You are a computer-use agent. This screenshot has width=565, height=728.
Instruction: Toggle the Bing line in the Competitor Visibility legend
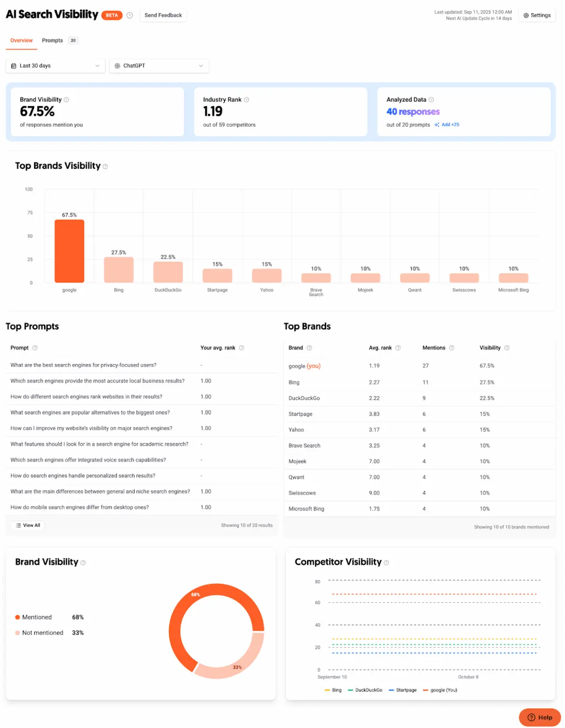[334, 690]
